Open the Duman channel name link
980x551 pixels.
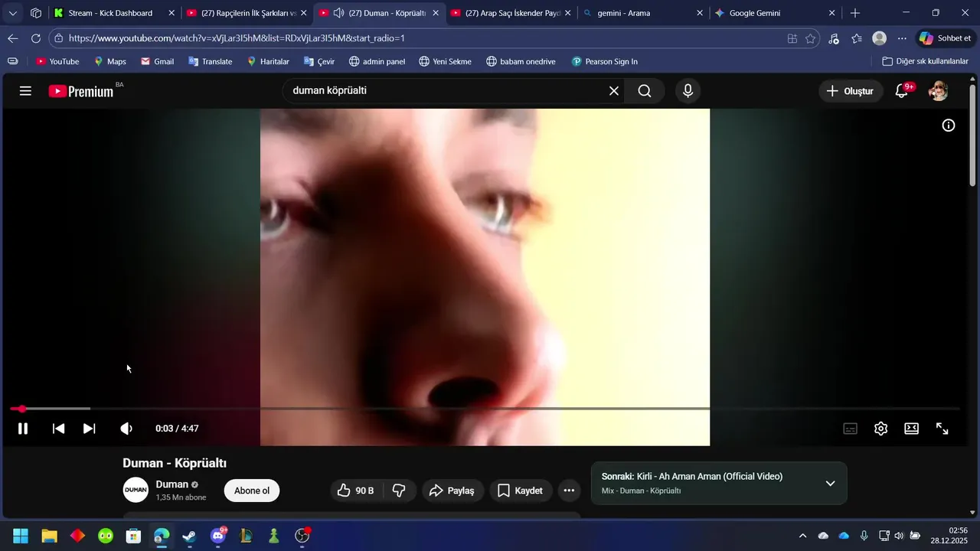pyautogui.click(x=171, y=484)
